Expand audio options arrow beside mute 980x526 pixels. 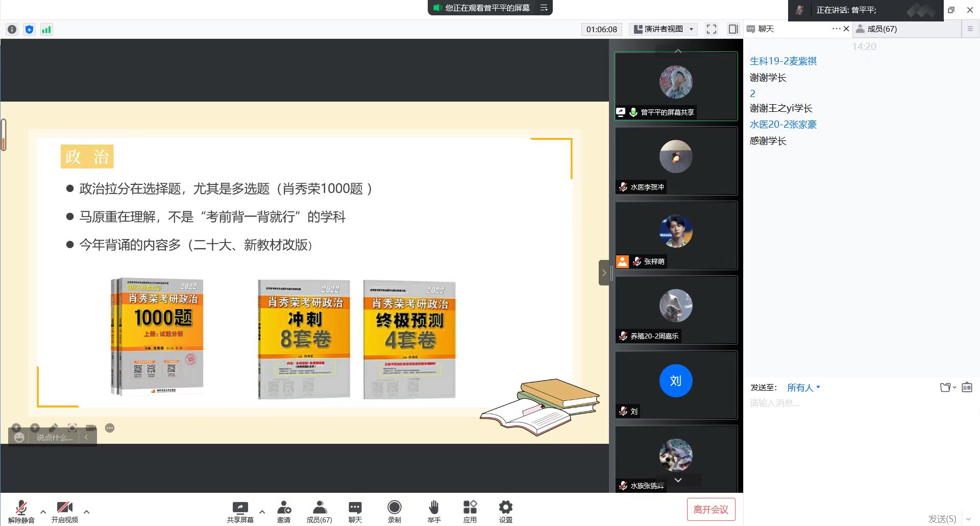click(x=43, y=511)
